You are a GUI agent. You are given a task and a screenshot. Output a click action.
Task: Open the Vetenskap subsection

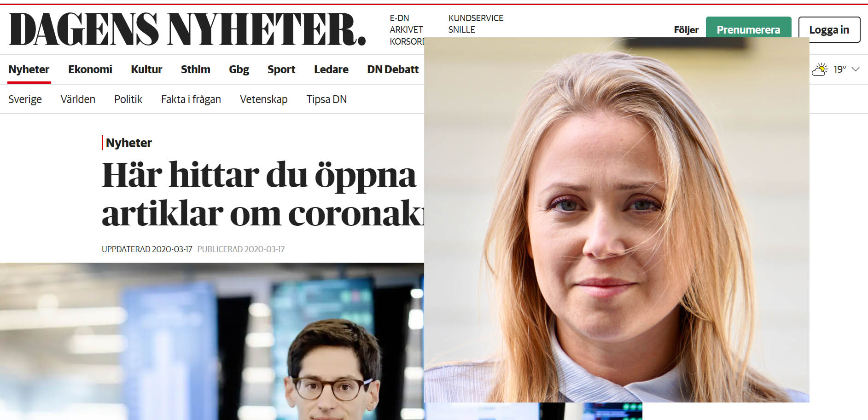[263, 99]
